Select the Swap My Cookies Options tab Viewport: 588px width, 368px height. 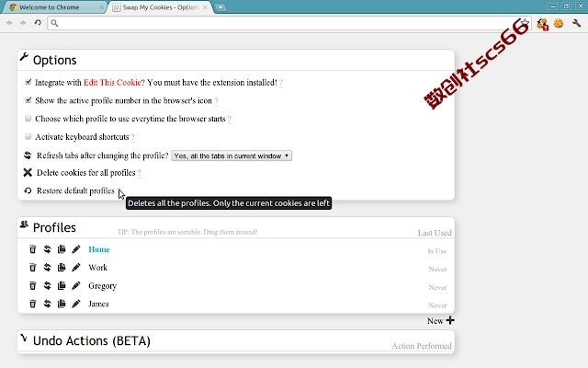pyautogui.click(x=161, y=7)
